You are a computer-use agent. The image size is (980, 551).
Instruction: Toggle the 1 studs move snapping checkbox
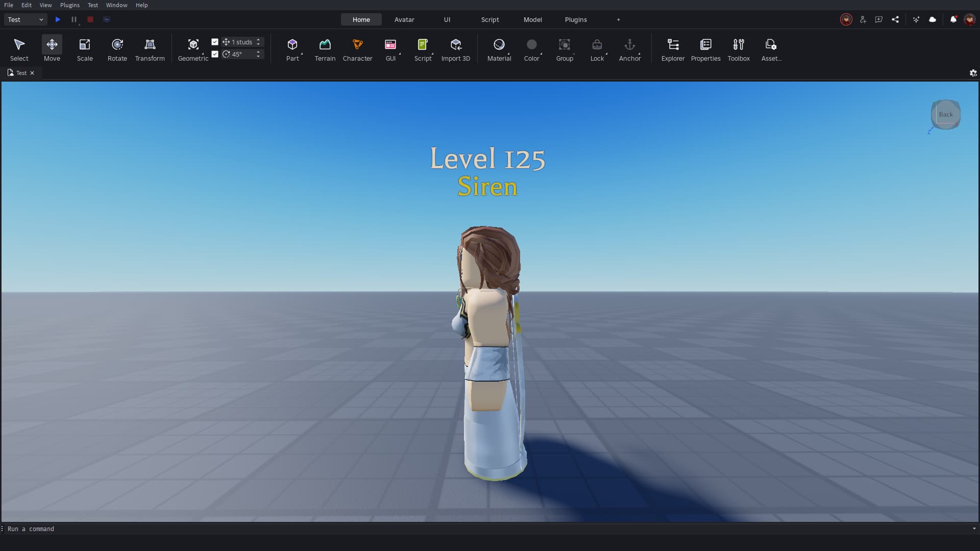coord(215,42)
